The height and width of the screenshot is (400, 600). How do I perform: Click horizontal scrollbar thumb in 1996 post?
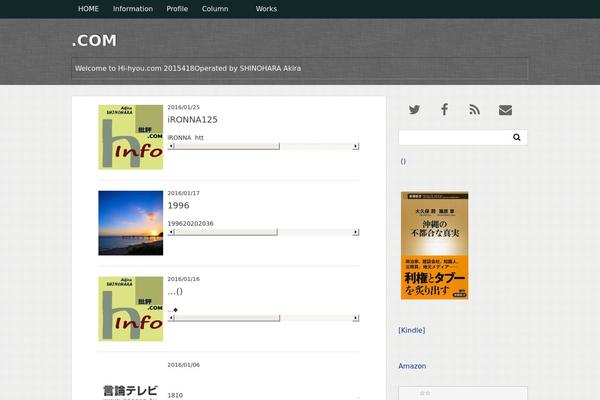226,232
